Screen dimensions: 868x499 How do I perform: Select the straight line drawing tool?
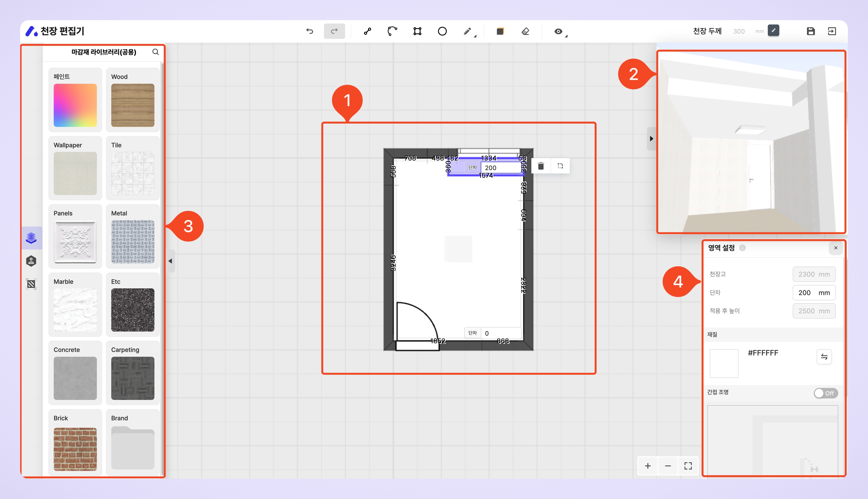368,31
